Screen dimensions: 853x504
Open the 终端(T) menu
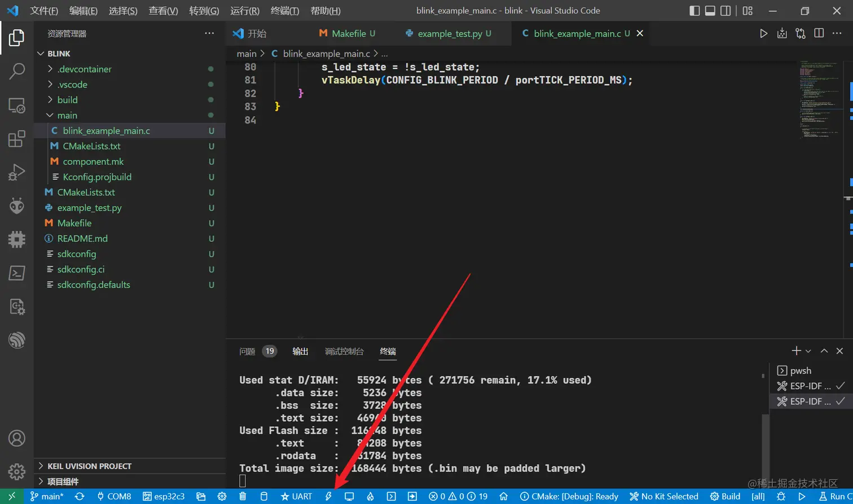click(x=284, y=11)
